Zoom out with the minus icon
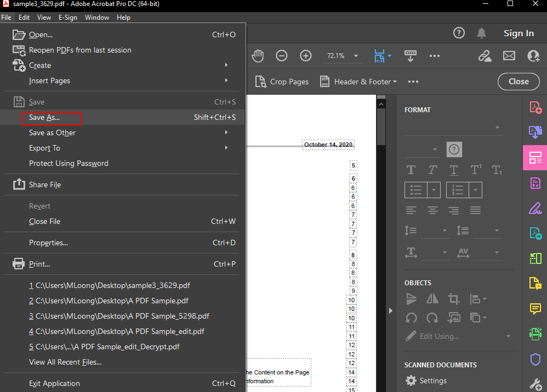This screenshot has height=392, width=547. tap(282, 56)
